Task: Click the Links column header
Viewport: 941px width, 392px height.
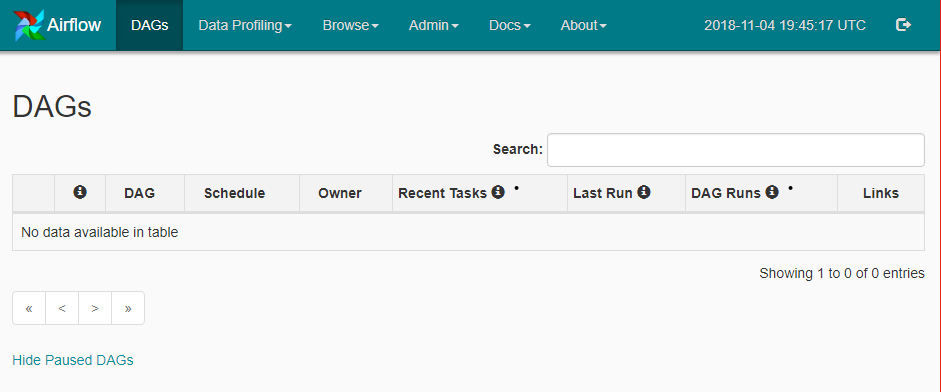Action: tap(881, 193)
